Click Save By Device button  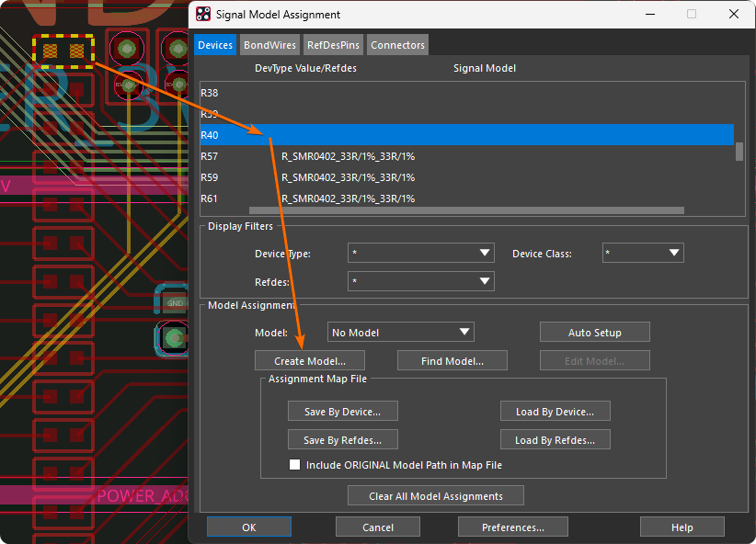coord(342,412)
